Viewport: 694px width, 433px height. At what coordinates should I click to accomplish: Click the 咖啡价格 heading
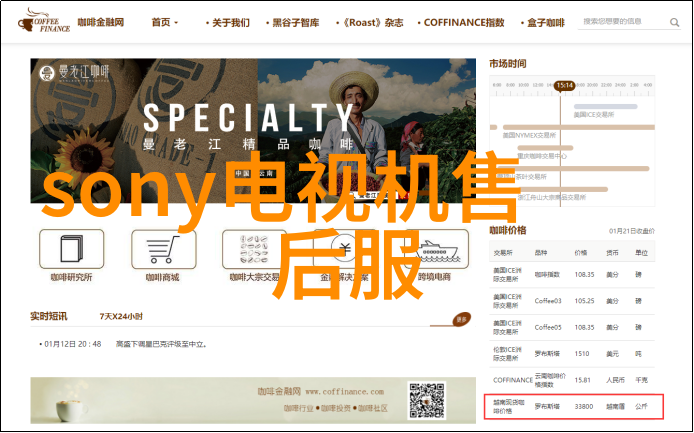508,230
